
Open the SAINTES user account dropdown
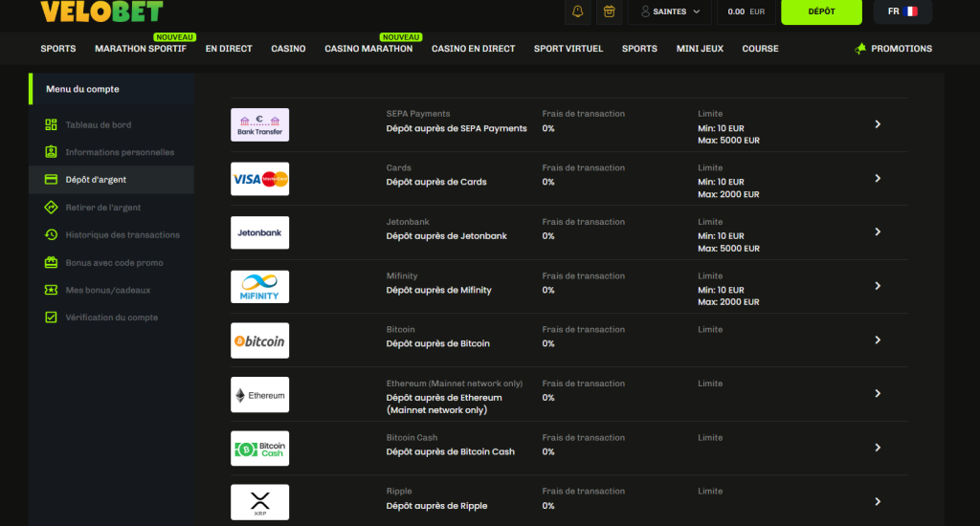pyautogui.click(x=670, y=11)
